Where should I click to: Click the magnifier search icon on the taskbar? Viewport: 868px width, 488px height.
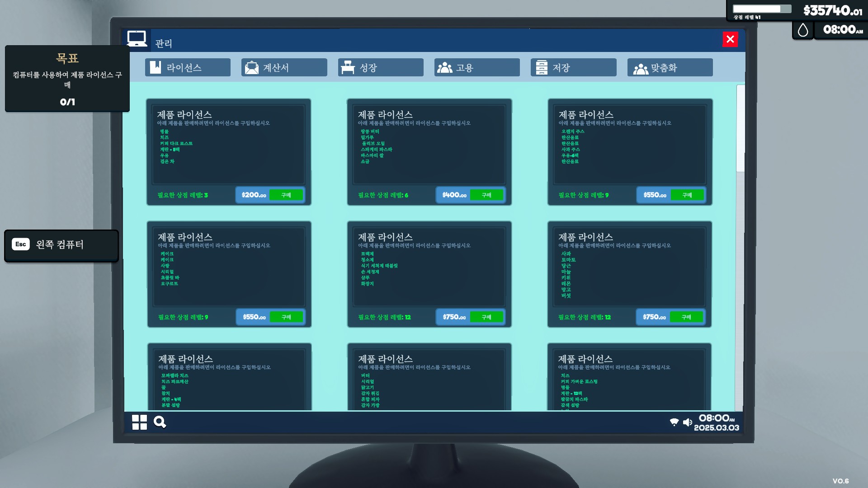pos(160,422)
